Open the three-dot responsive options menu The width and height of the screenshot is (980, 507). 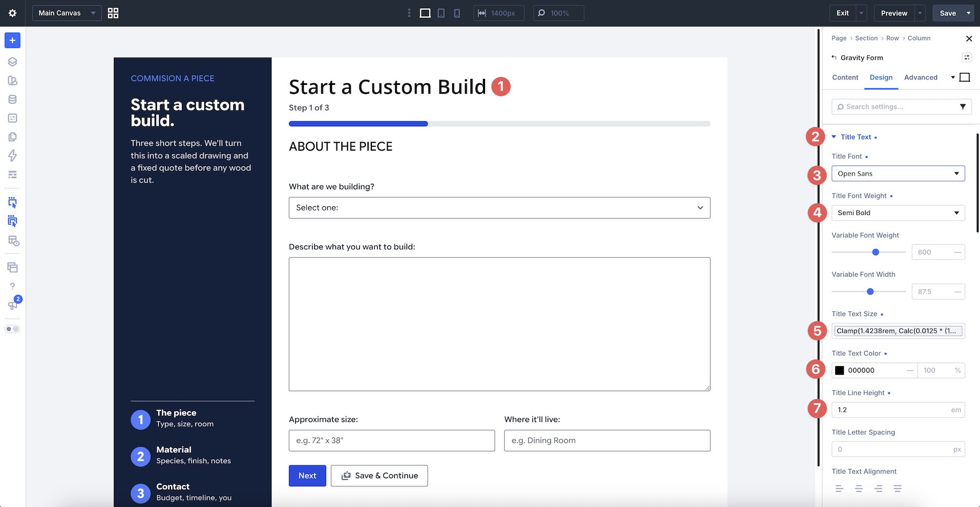point(409,13)
